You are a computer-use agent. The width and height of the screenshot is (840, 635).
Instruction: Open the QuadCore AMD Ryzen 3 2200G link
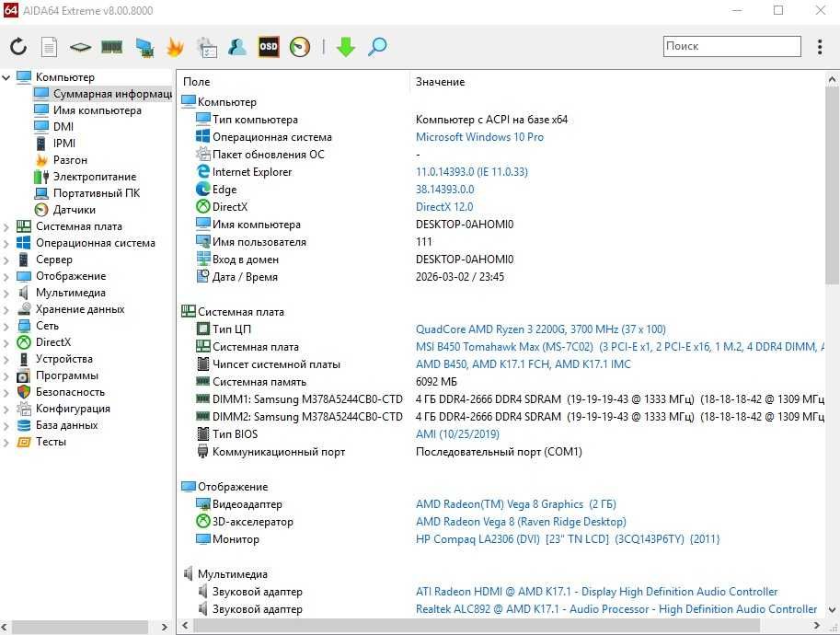coord(541,329)
